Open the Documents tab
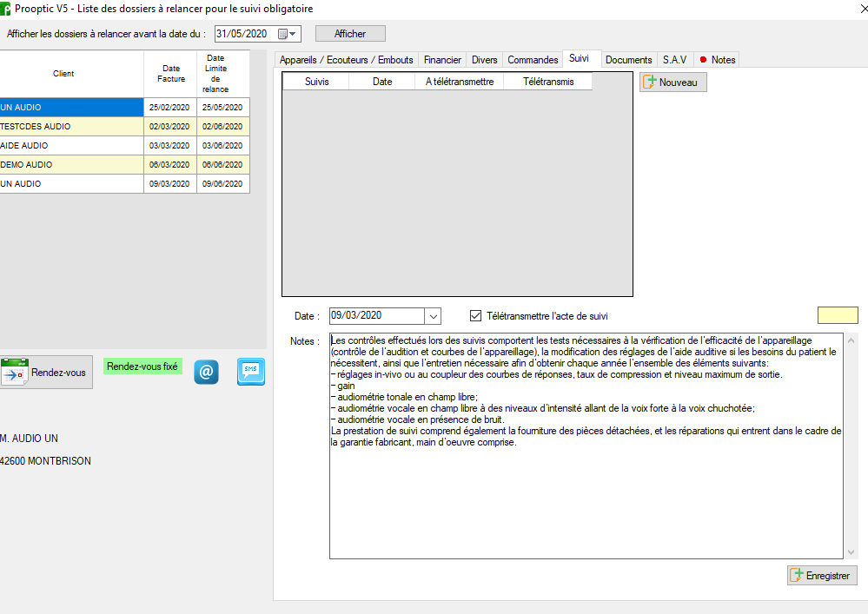Viewport: 868px width, 614px height. [628, 60]
